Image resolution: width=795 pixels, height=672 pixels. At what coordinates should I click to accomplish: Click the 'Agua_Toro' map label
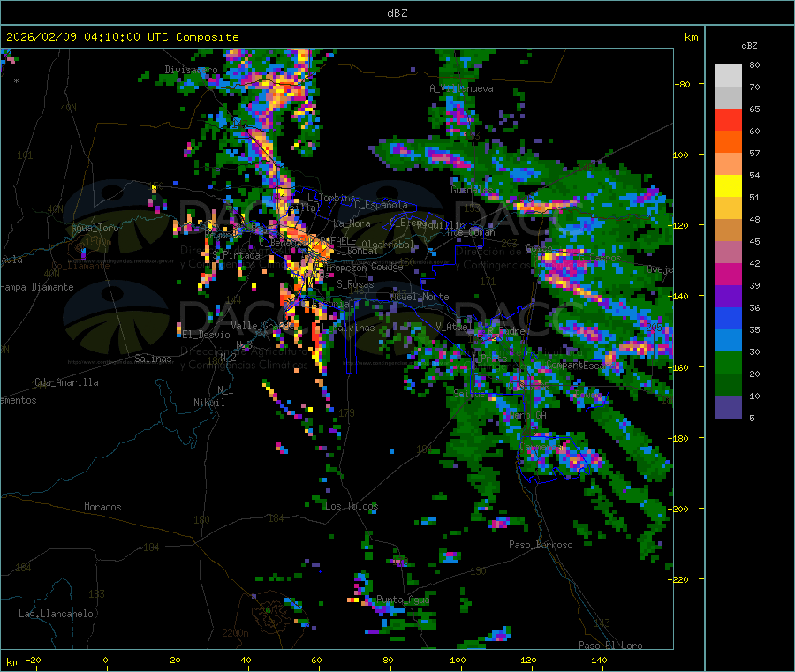click(95, 228)
